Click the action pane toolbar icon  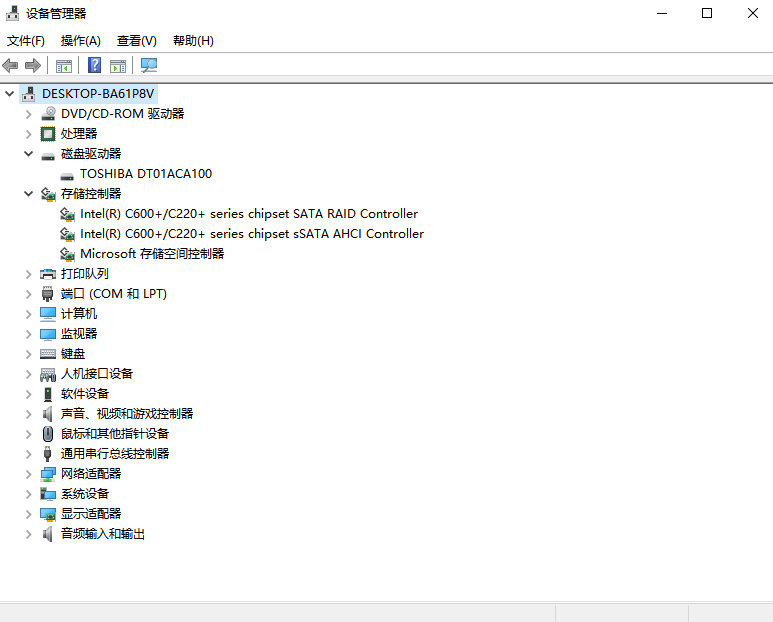coord(118,66)
